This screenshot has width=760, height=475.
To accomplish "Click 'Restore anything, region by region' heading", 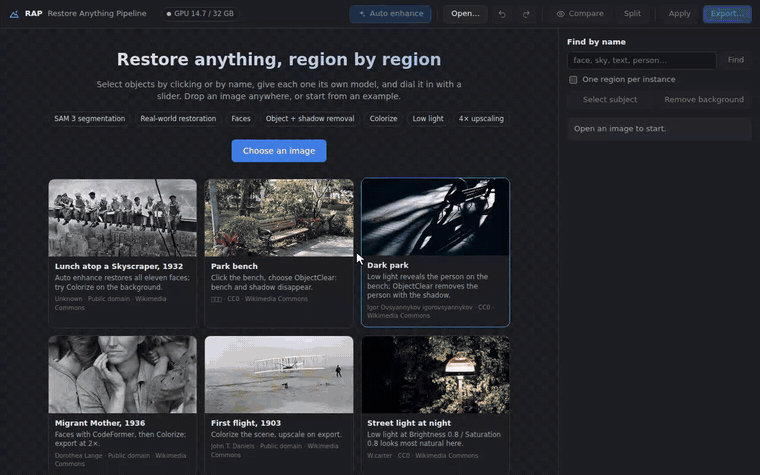I will (279, 60).
